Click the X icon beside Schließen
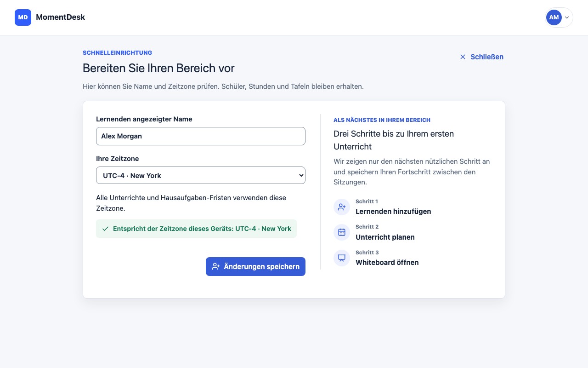The width and height of the screenshot is (588, 368). (463, 57)
